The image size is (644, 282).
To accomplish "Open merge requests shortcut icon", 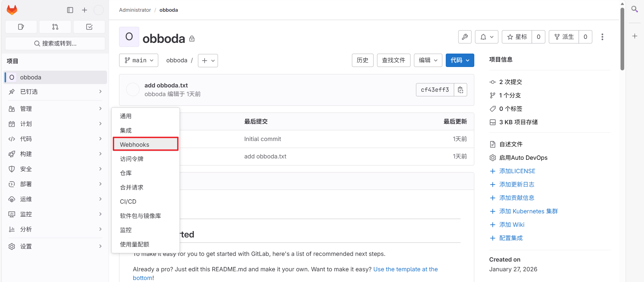I will (55, 27).
